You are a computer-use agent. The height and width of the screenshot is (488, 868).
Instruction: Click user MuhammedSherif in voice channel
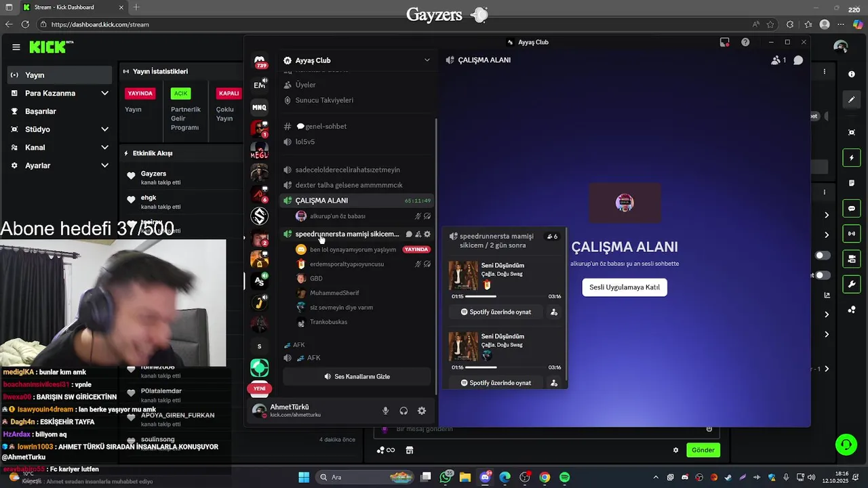[x=334, y=293]
